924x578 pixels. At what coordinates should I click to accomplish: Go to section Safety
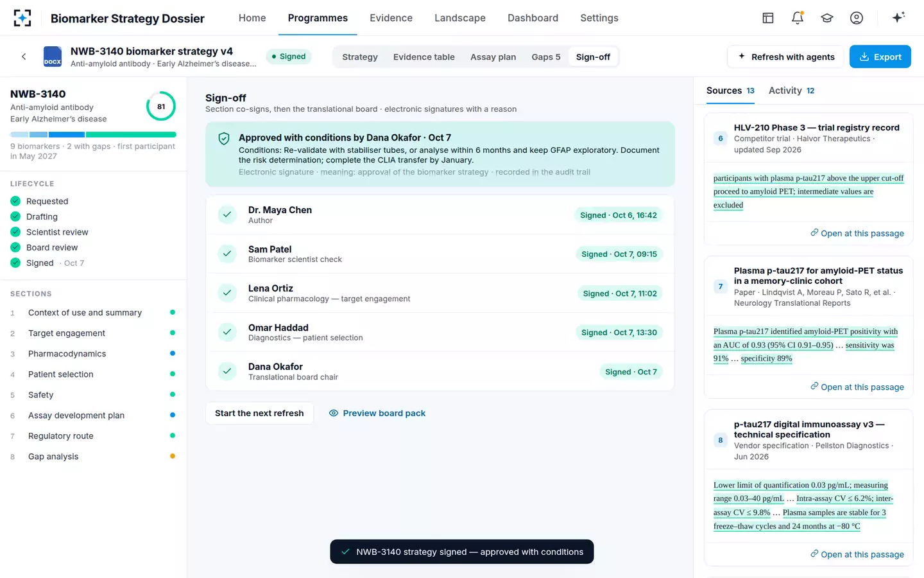[93, 395]
